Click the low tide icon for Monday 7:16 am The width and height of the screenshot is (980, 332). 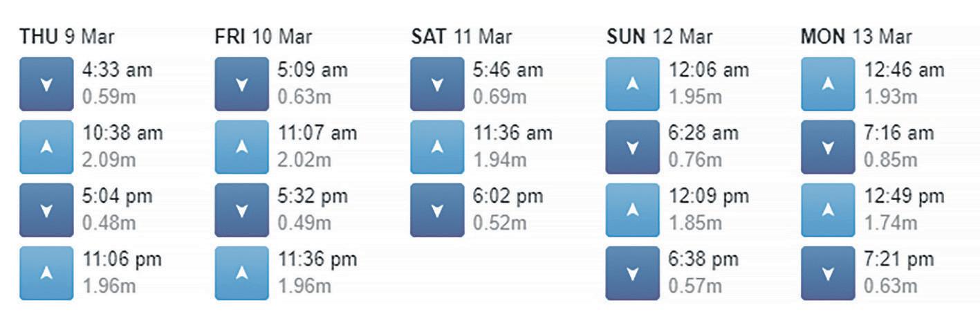[828, 147]
